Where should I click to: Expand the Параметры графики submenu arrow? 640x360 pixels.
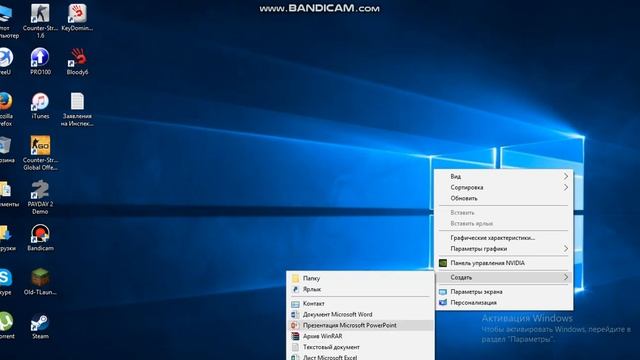tap(566, 249)
